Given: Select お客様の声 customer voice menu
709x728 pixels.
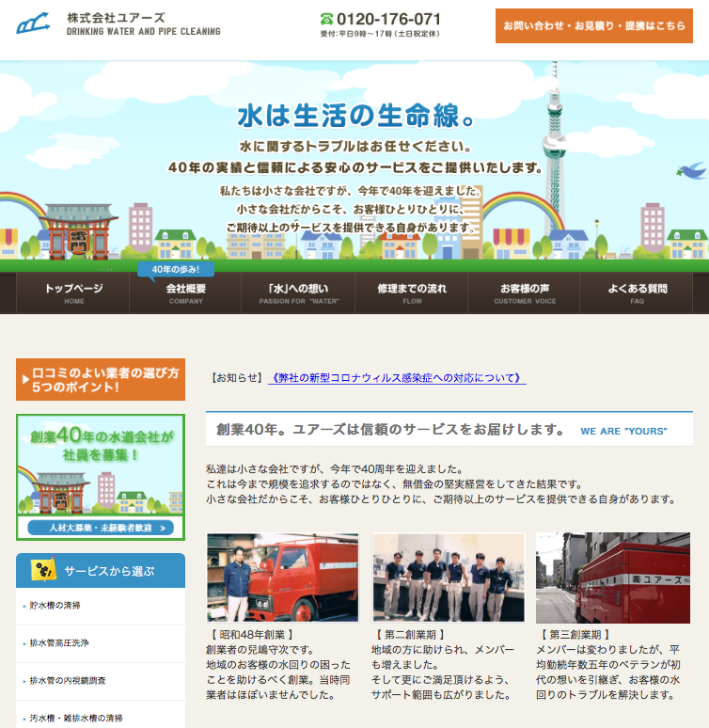Looking at the screenshot, I should point(524,293).
